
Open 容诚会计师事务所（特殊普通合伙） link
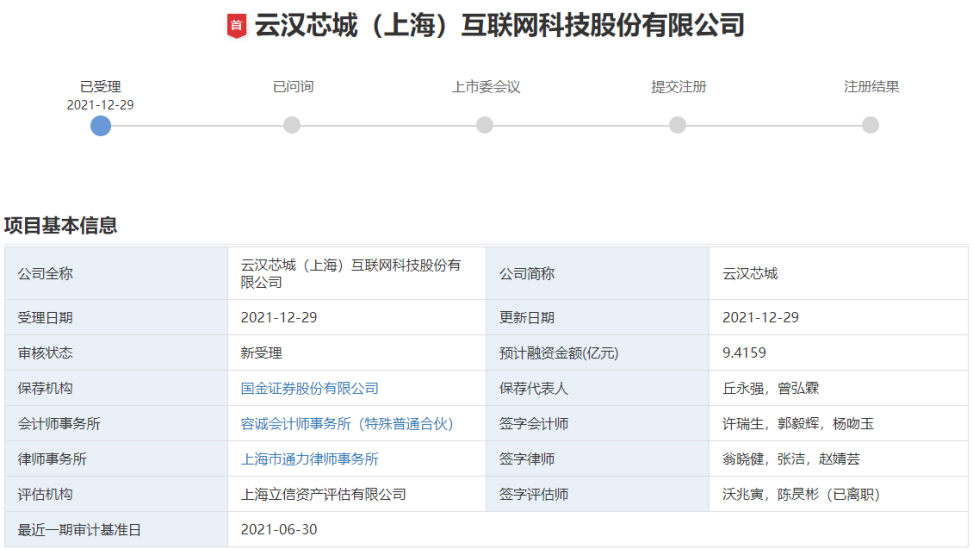pyautogui.click(x=348, y=424)
